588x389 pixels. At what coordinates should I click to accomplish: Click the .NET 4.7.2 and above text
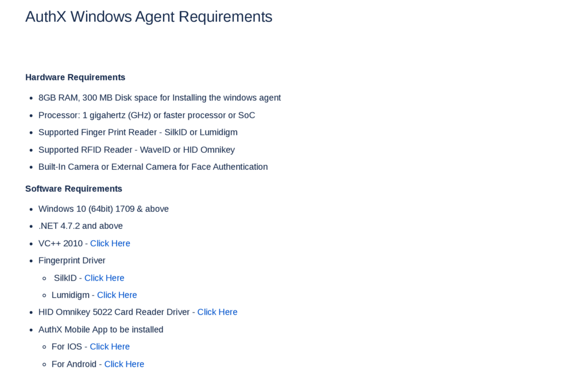pyautogui.click(x=80, y=226)
